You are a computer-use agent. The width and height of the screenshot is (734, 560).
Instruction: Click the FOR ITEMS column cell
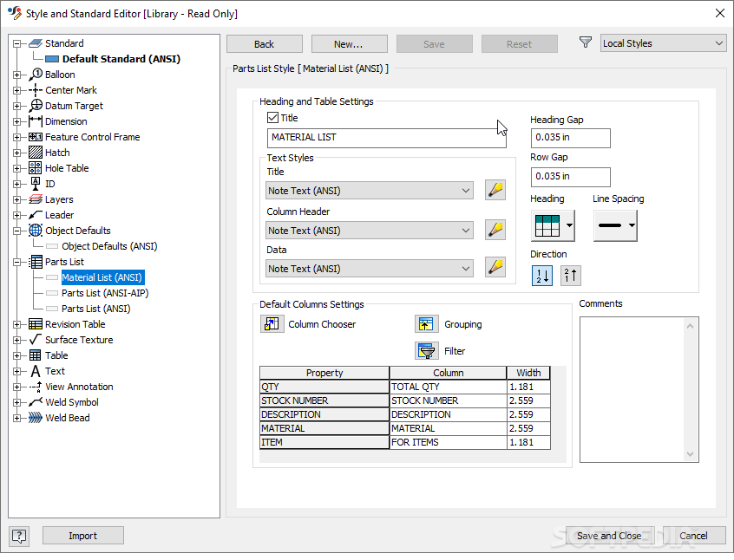coord(448,442)
